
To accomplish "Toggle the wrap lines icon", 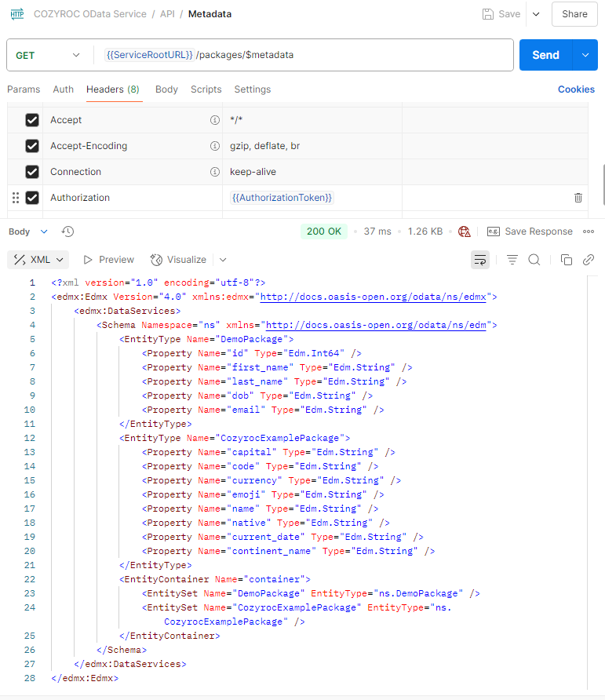I will coord(480,260).
